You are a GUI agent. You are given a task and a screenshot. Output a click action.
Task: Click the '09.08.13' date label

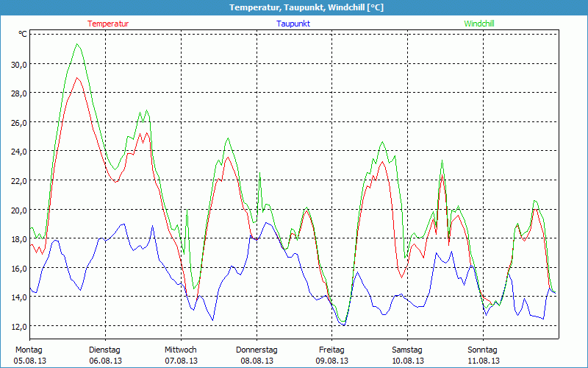click(332, 361)
